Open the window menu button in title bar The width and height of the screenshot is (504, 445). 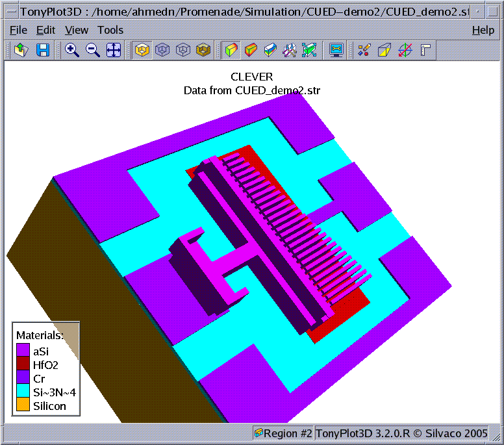click(11, 12)
